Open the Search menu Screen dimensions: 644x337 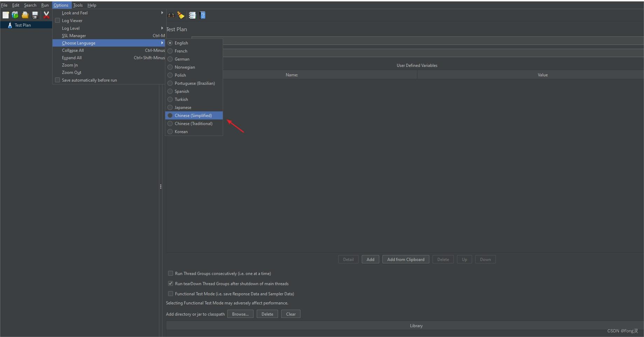[x=30, y=5]
